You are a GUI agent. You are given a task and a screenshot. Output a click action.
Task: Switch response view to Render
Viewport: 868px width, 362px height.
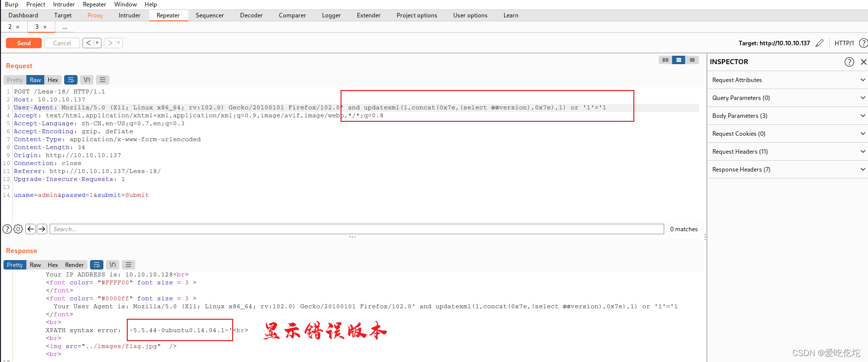click(75, 265)
